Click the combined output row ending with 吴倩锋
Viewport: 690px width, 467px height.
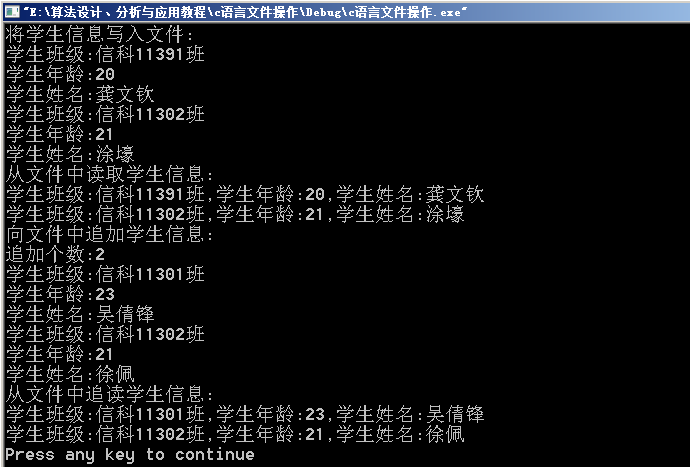click(245, 415)
